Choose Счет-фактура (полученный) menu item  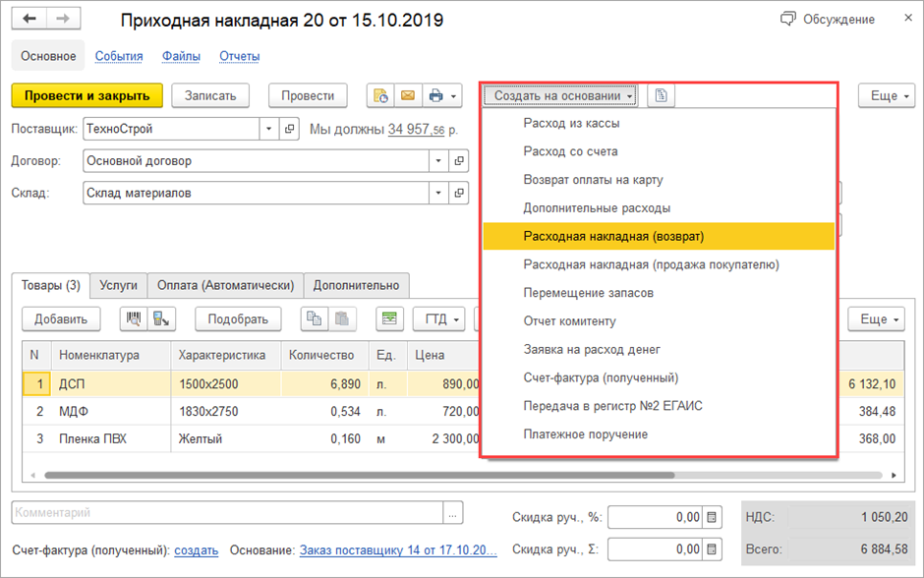pyautogui.click(x=659, y=377)
